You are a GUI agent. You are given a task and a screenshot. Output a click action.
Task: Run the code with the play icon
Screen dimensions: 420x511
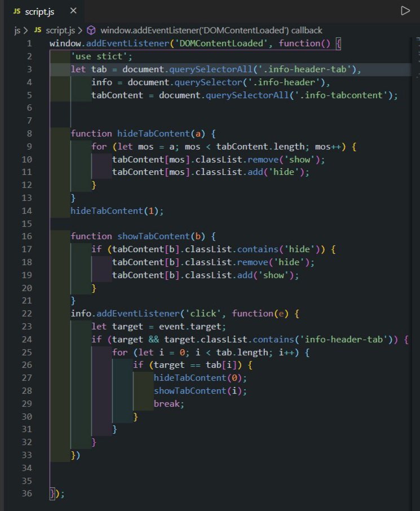click(405, 11)
